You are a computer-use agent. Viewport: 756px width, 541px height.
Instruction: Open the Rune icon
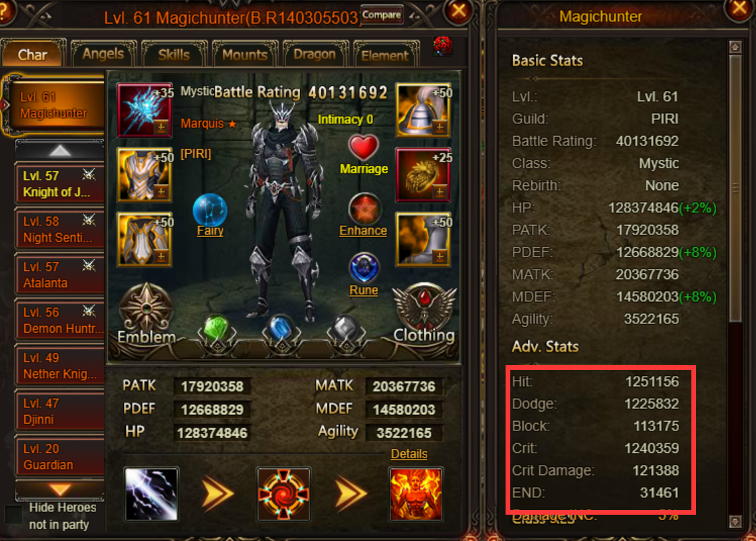[x=364, y=268]
